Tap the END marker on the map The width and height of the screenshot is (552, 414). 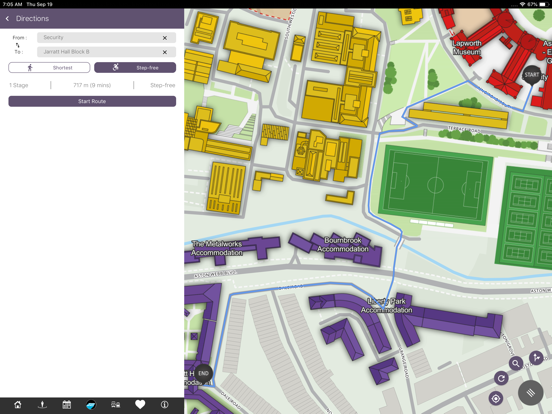pyautogui.click(x=203, y=374)
